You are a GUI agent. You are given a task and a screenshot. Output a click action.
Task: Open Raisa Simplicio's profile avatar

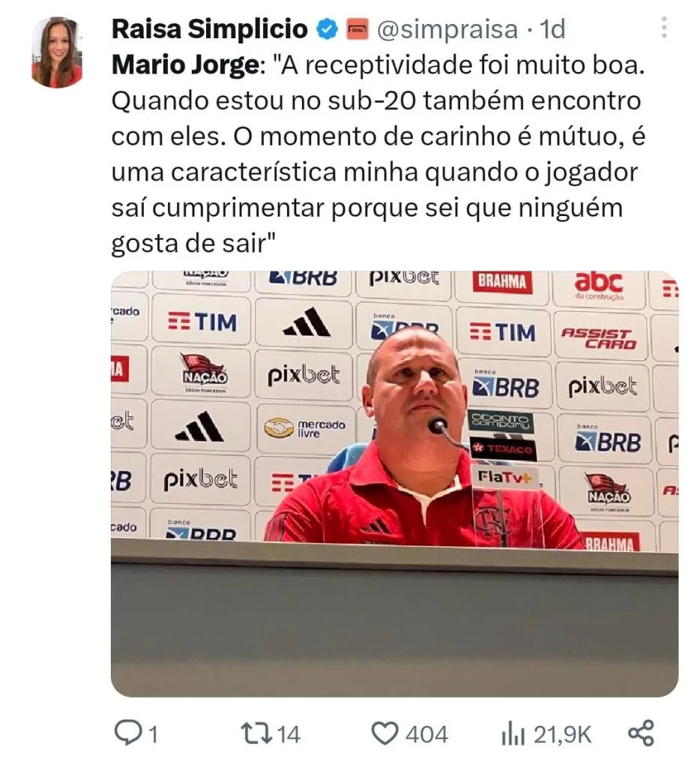point(57,52)
